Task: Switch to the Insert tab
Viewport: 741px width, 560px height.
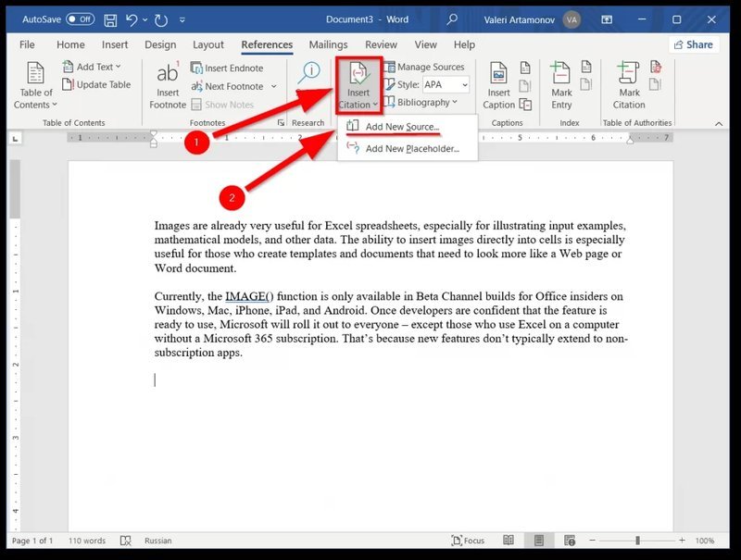Action: tap(115, 44)
